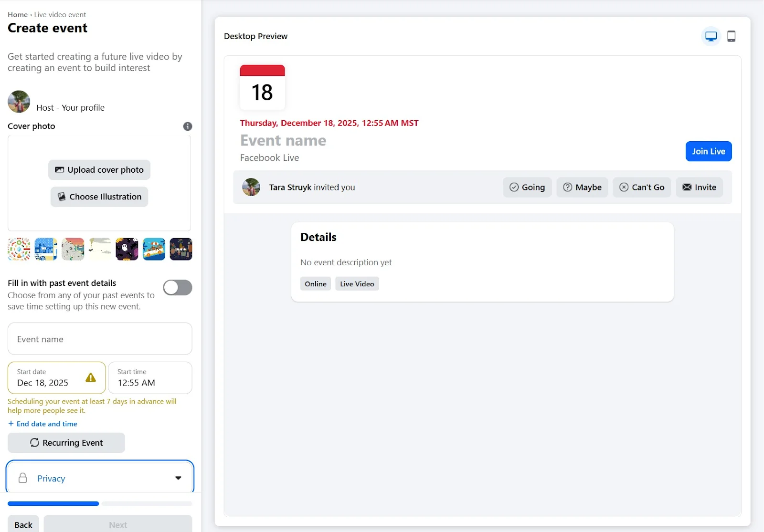Click the Join Live button
Image resolution: width=764 pixels, height=532 pixels.
coord(708,151)
